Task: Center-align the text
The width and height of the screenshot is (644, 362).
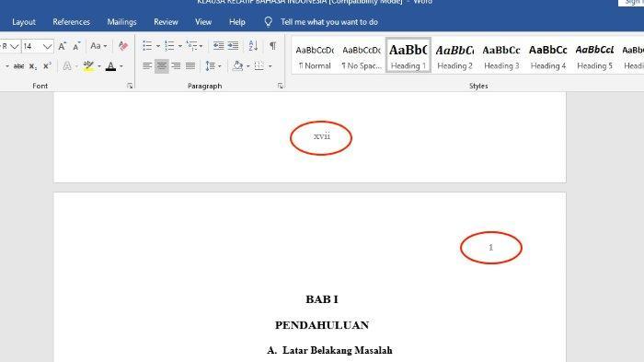Action: tap(161, 65)
